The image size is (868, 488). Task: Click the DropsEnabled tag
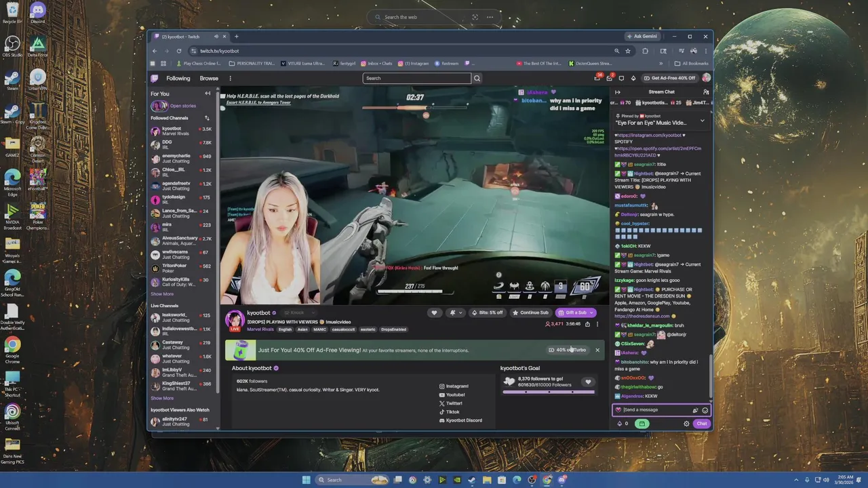click(393, 329)
